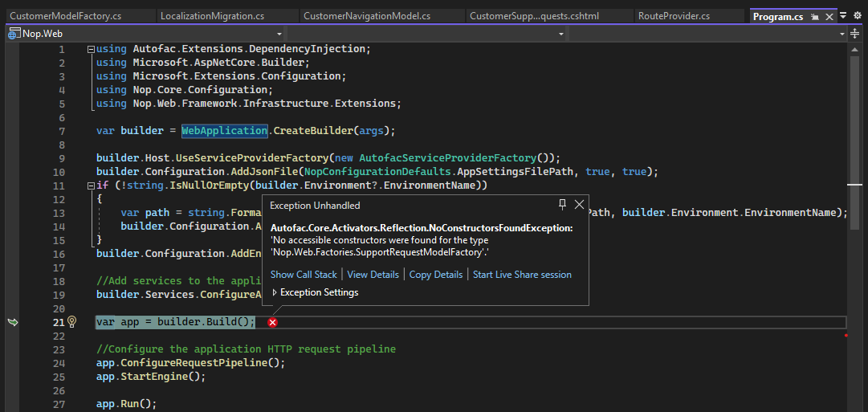
Task: Click the current statement arrow in the margin
Action: pyautogui.click(x=12, y=322)
